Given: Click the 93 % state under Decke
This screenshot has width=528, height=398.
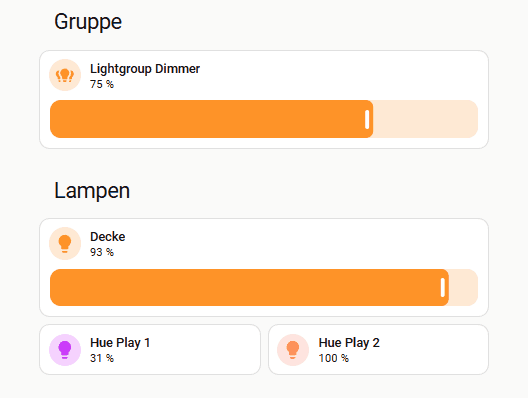Looking at the screenshot, I should tap(102, 252).
